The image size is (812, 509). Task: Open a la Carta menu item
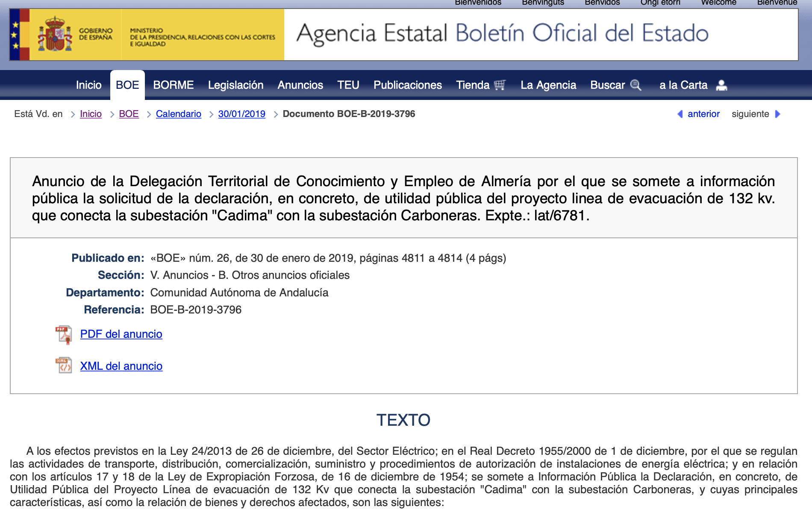point(684,85)
